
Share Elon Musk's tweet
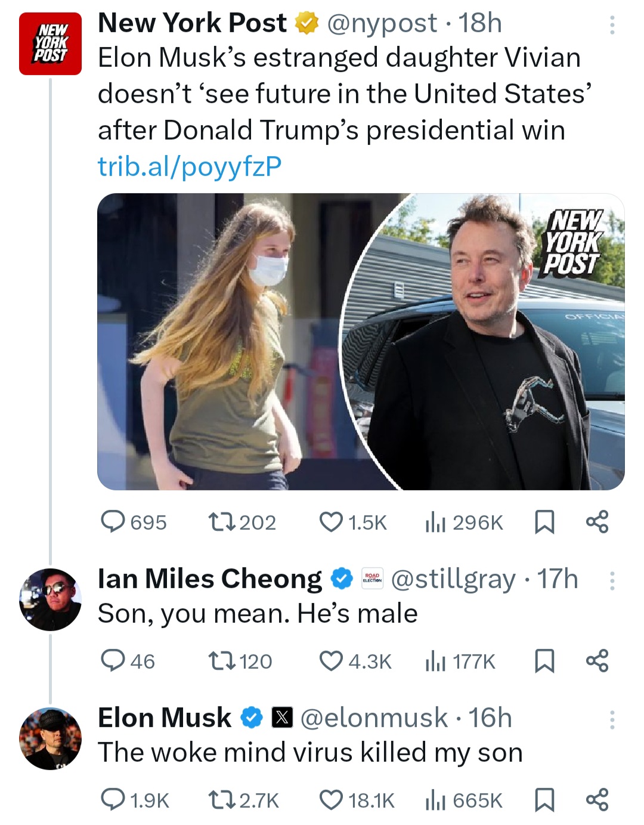point(597,800)
